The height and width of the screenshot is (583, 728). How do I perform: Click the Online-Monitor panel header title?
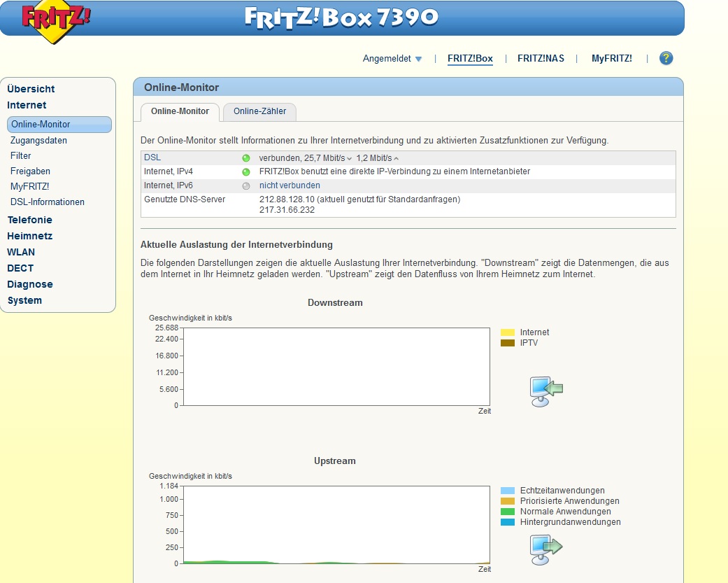pos(181,87)
